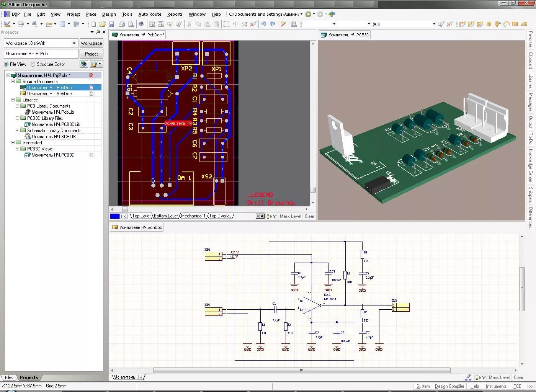Screen dimensions: 536x392
Task: Open the DXP system menu icon
Action: tap(7, 14)
